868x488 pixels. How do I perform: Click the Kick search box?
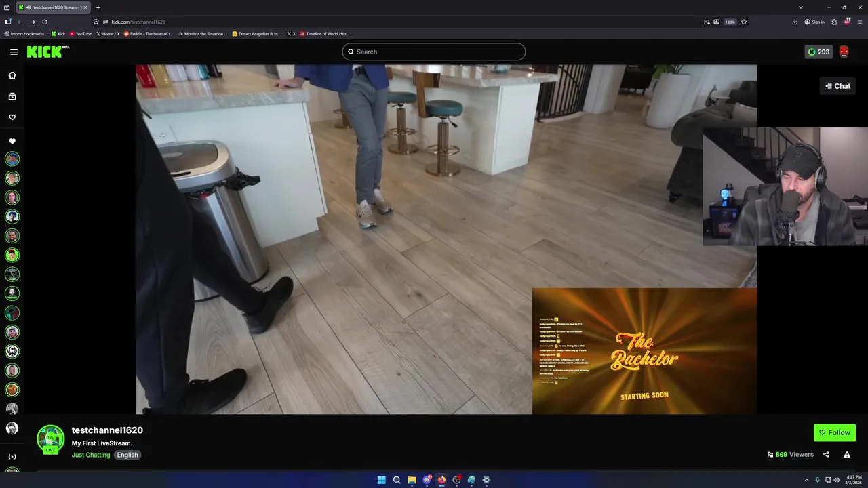coord(433,52)
